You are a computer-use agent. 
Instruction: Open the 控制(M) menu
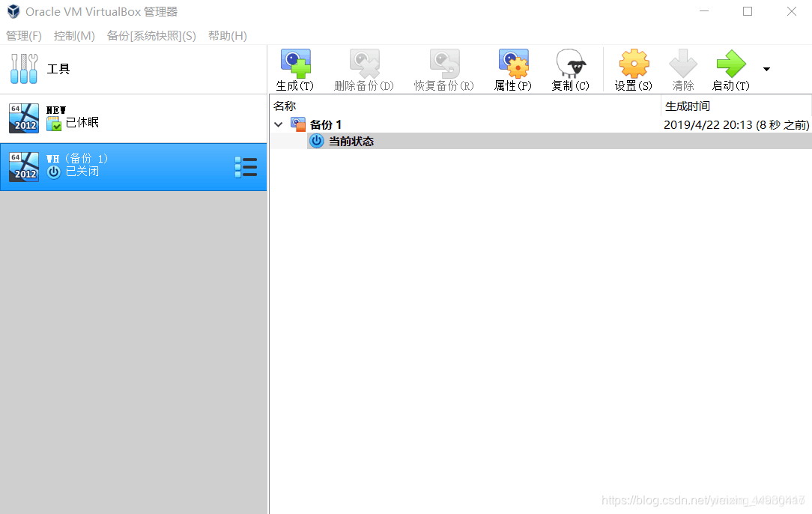point(75,36)
